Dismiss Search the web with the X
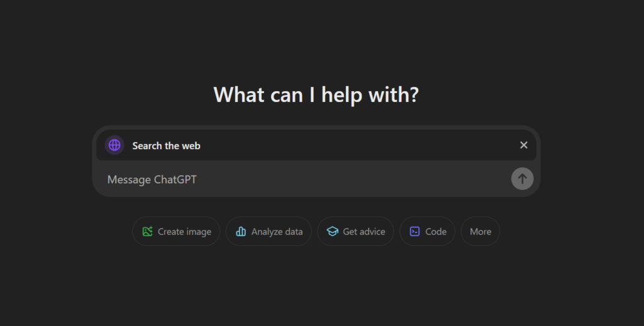Viewport: 644px width, 326px height. click(x=524, y=145)
